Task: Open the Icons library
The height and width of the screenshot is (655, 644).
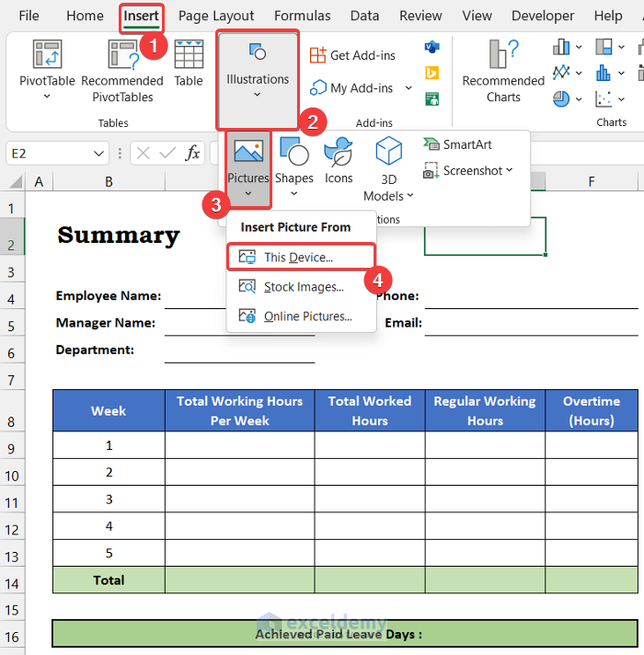Action: point(339,161)
